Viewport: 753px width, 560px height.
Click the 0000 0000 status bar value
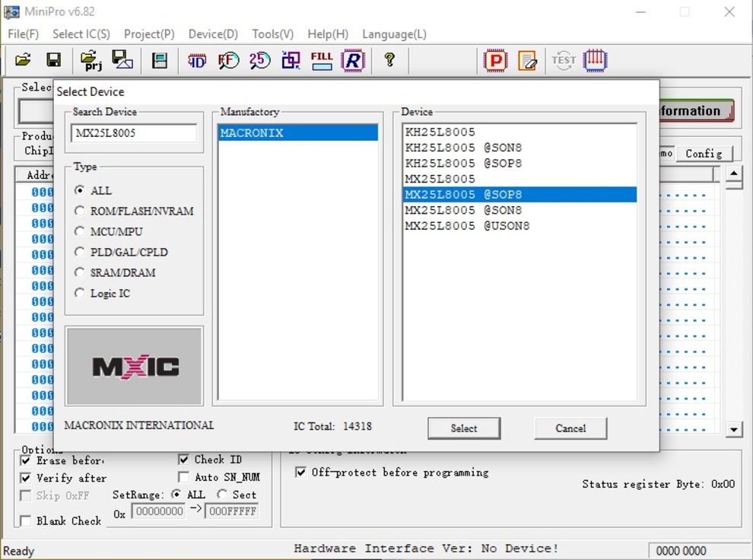tap(681, 550)
